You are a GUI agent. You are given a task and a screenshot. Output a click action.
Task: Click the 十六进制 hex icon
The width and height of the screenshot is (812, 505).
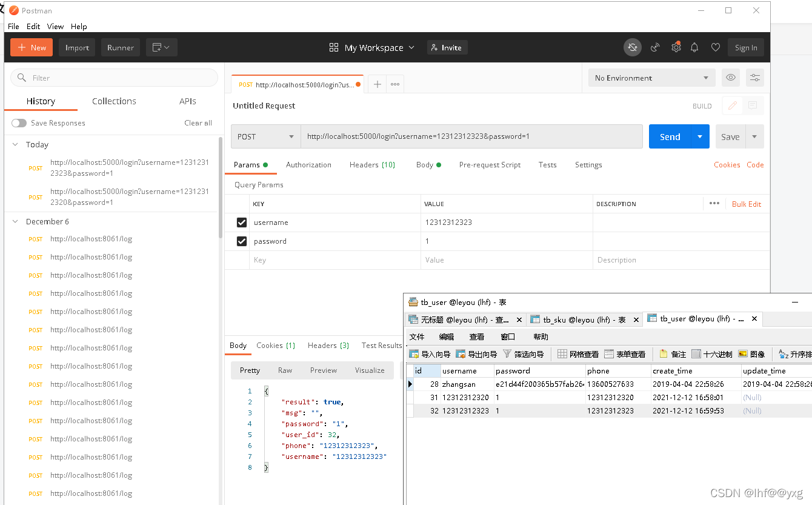pos(712,354)
